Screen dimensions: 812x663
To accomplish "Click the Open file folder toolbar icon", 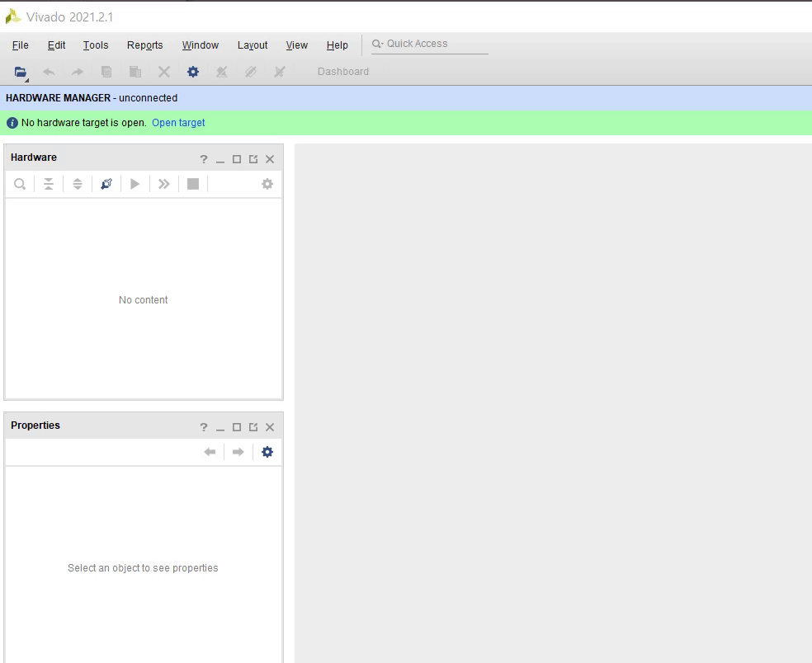I will 20,72.
